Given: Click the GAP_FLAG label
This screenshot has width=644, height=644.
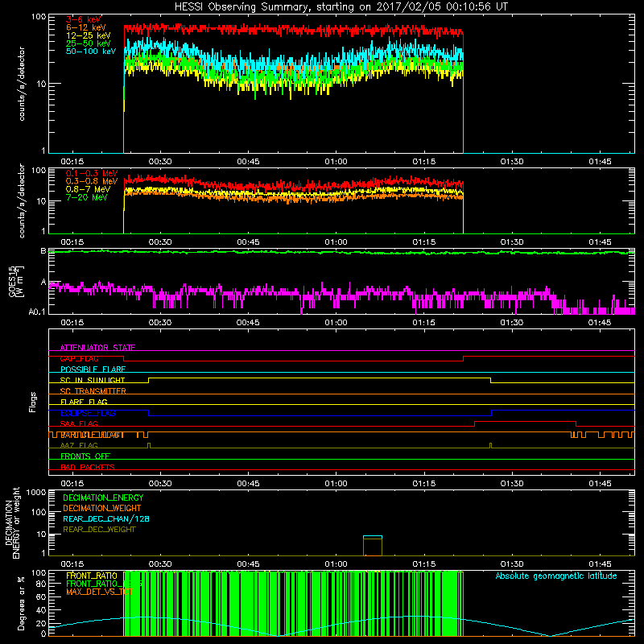Looking at the screenshot, I should click(x=79, y=358).
